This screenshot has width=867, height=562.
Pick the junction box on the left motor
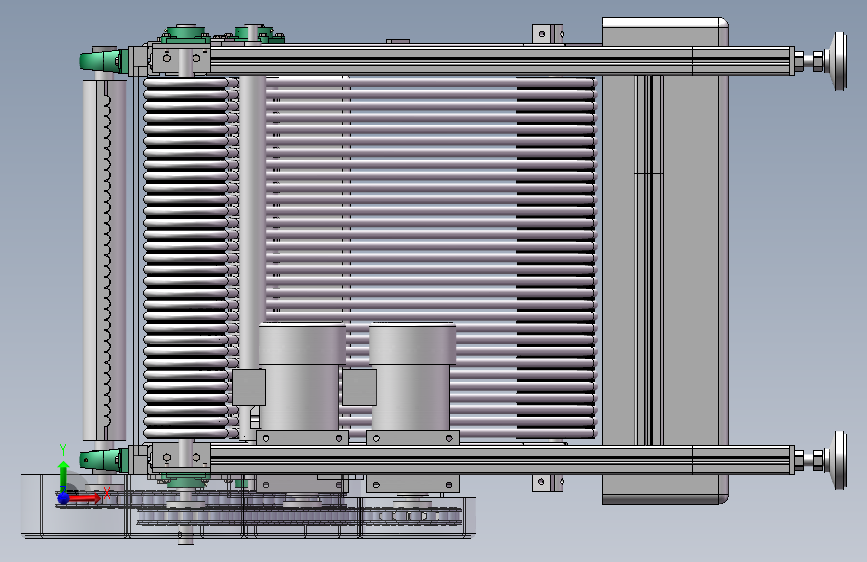pos(249,387)
